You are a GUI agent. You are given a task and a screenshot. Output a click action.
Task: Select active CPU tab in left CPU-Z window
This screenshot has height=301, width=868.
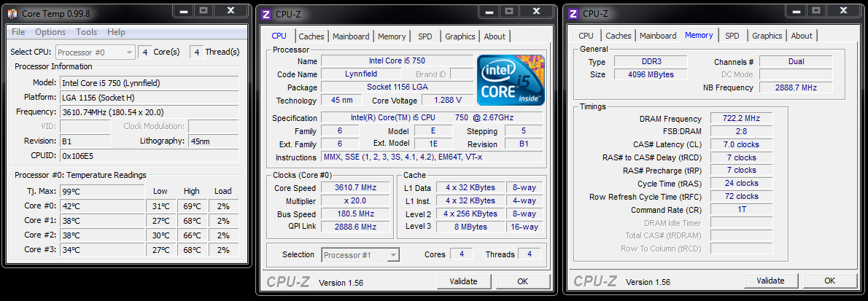point(279,36)
